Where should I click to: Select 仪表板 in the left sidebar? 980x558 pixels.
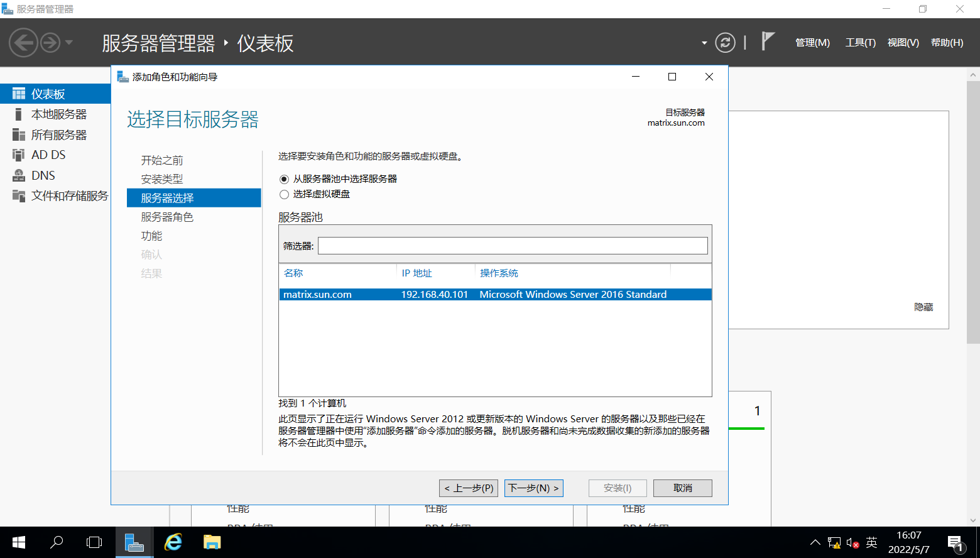point(55,94)
